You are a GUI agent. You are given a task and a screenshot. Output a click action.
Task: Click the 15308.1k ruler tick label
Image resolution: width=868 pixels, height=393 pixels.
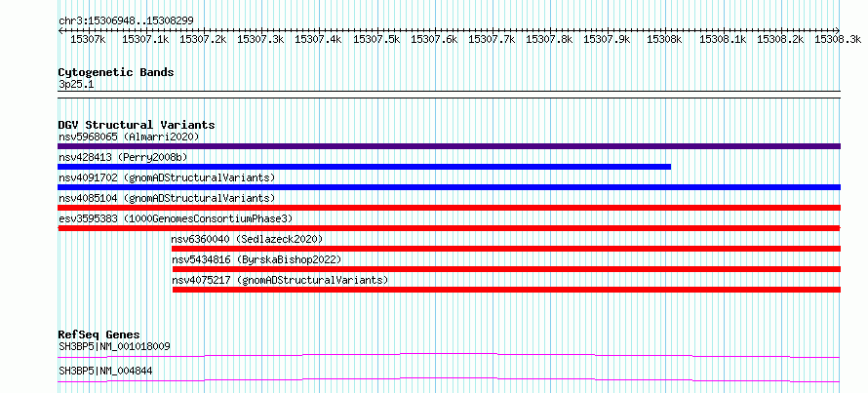coord(723,39)
